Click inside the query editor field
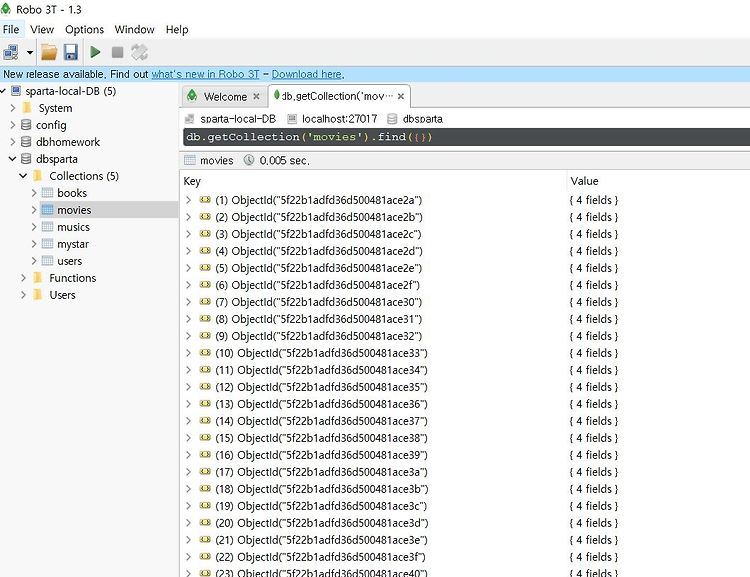Screen dimensions: 750x577 466,137
